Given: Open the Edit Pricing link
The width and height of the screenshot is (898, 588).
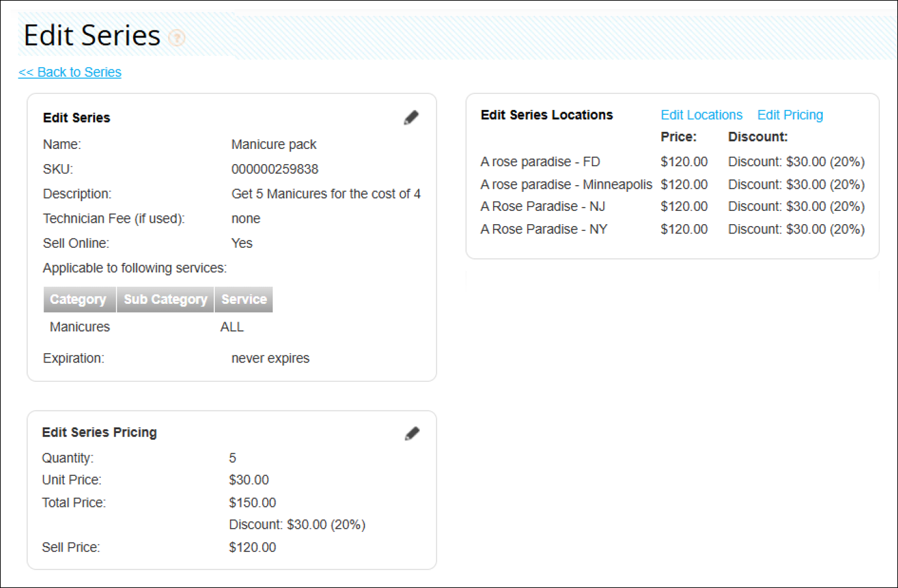Looking at the screenshot, I should pyautogui.click(x=790, y=115).
